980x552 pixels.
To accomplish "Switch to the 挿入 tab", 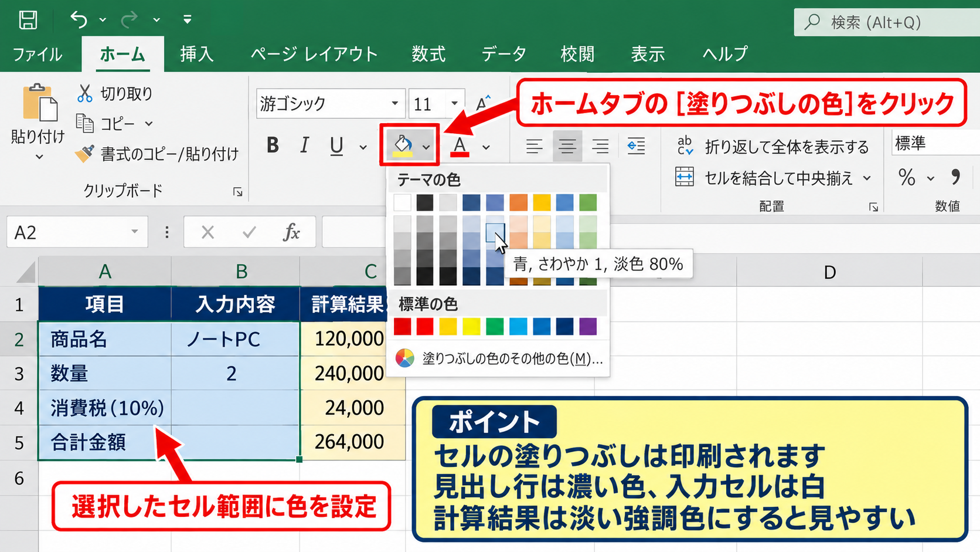I will 196,54.
